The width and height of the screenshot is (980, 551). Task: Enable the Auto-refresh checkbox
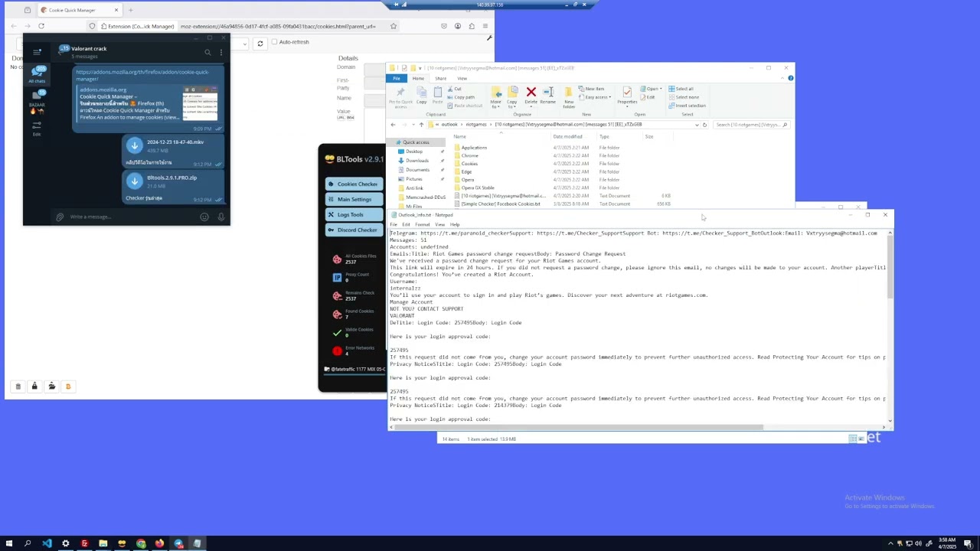(274, 42)
